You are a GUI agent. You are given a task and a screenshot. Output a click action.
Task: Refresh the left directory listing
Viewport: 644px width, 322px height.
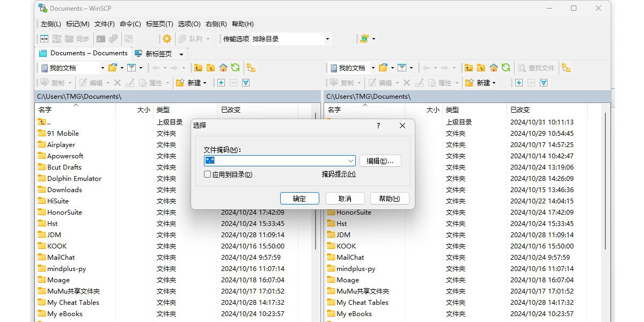235,68
